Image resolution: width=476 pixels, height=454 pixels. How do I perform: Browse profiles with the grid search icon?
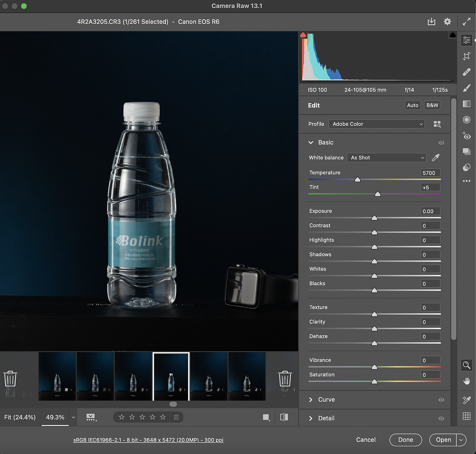pyautogui.click(x=437, y=124)
